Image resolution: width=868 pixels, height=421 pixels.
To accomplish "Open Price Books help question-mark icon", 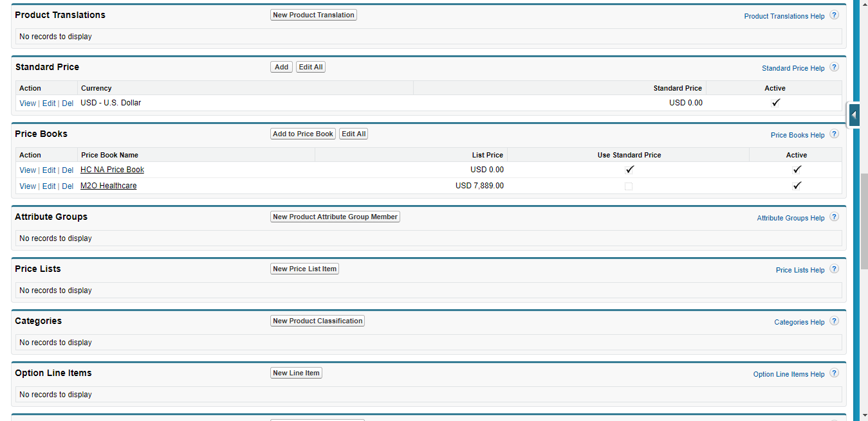I will pos(834,134).
